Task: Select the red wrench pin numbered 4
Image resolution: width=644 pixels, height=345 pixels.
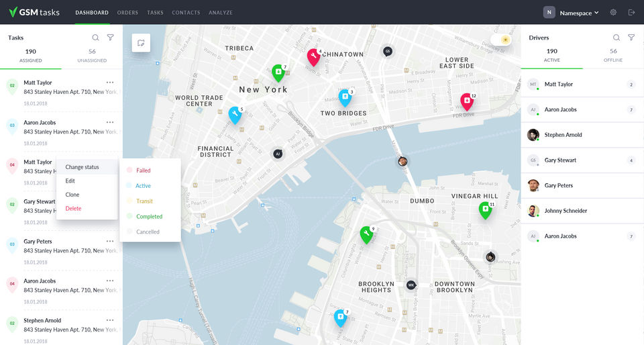Action: [314, 56]
